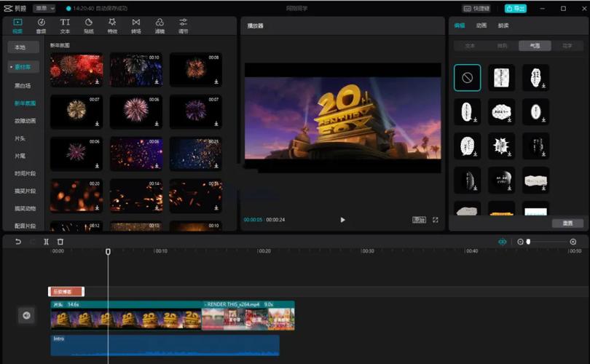Open the 转场 (Transitions) panel

pyautogui.click(x=135, y=25)
